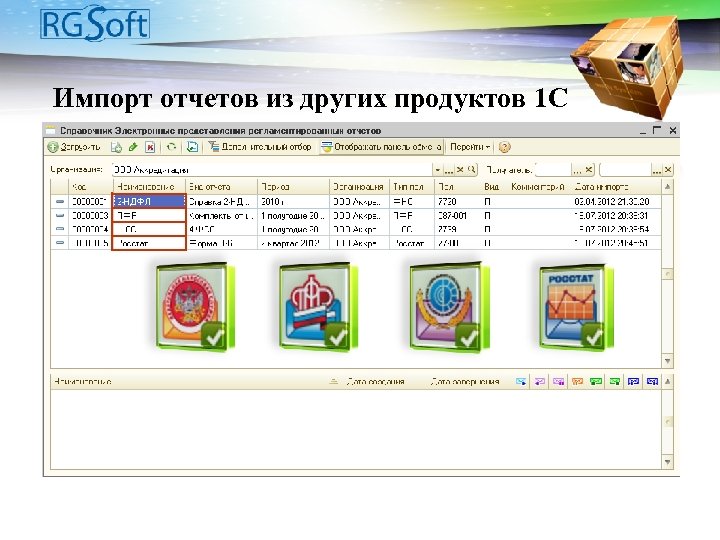Click the row marker icon of row 0000004
The width and height of the screenshot is (720, 540).
pyautogui.click(x=60, y=229)
